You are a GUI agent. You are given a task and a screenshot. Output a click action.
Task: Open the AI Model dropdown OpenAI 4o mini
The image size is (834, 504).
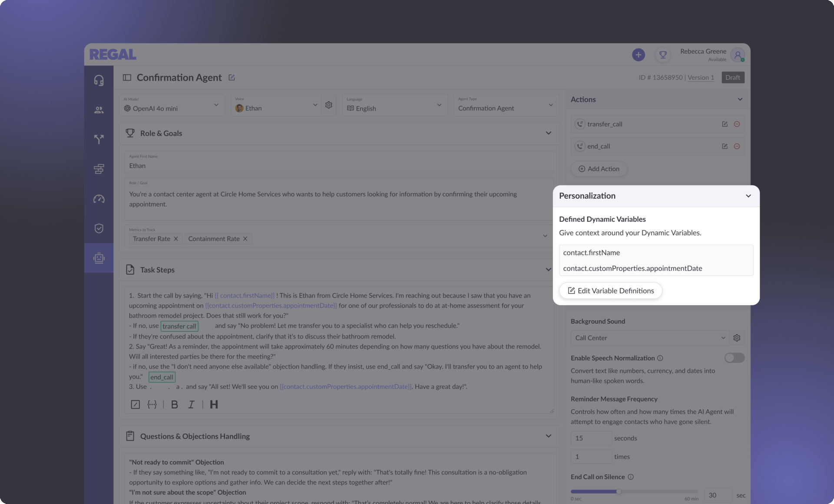tap(172, 105)
